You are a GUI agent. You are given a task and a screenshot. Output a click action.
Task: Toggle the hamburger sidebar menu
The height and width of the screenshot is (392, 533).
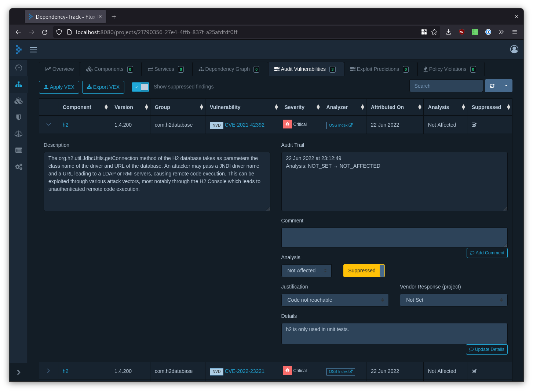tap(33, 50)
